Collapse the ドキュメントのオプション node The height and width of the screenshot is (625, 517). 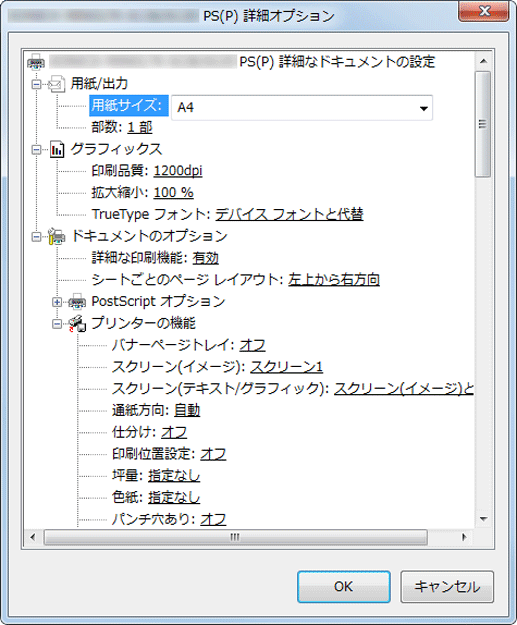(36, 237)
